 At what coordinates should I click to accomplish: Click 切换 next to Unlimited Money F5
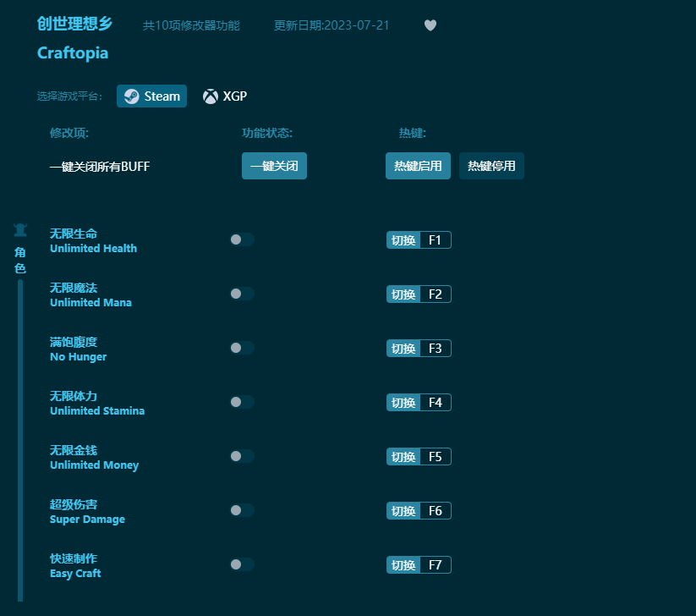pyautogui.click(x=403, y=456)
